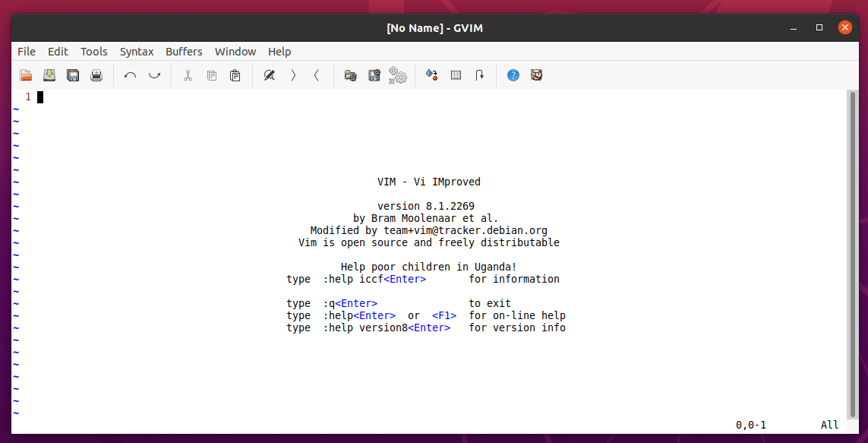The width and height of the screenshot is (868, 443).
Task: Click the Find Next arrow icon
Action: 293,74
